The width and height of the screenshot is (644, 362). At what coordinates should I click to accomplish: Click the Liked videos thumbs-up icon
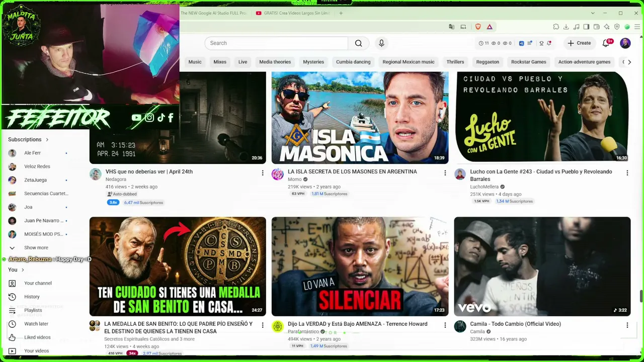tap(12, 337)
